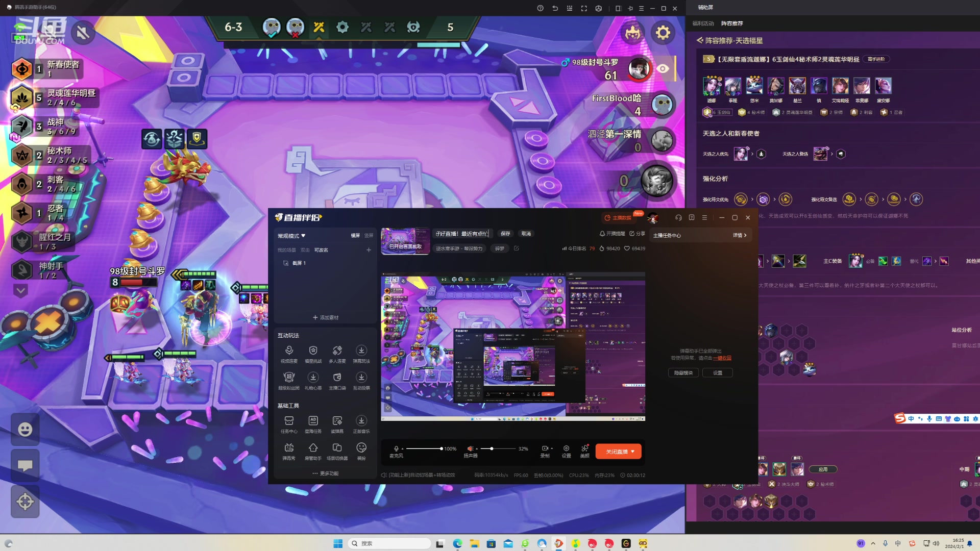Screen dimensions: 980x551
Task: Click the 隐藏模块 button
Action: coord(683,373)
